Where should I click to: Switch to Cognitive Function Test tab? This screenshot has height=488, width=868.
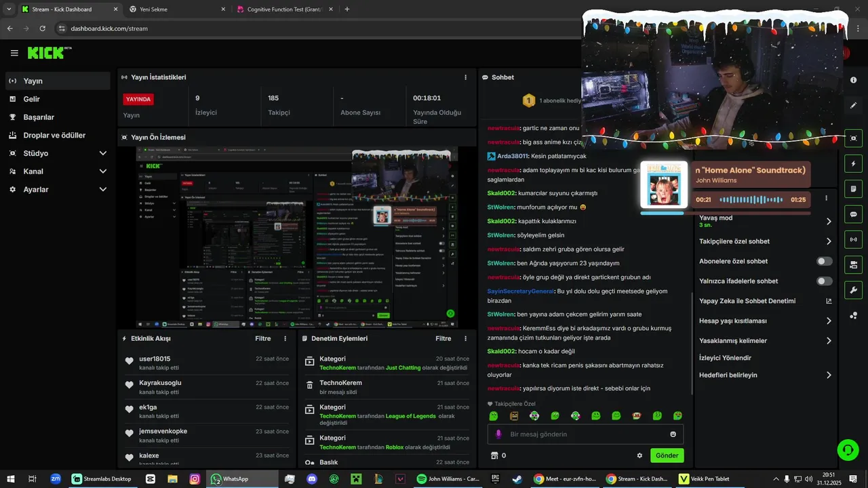(285, 9)
